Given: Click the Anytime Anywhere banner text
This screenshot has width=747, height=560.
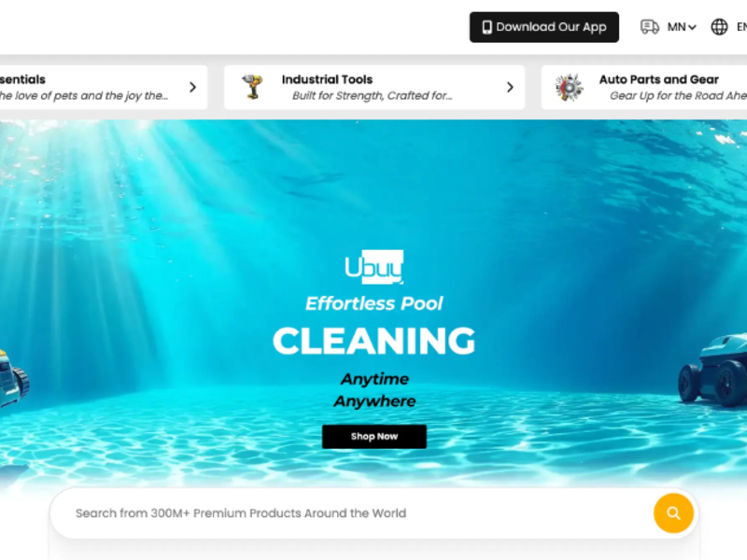Looking at the screenshot, I should coord(374,390).
